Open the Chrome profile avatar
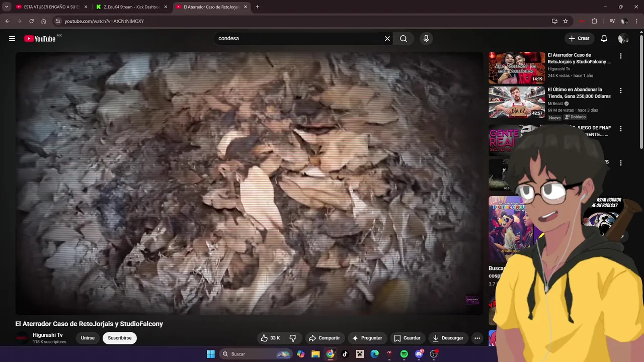Image resolution: width=644 pixels, height=362 pixels. pos(624,21)
